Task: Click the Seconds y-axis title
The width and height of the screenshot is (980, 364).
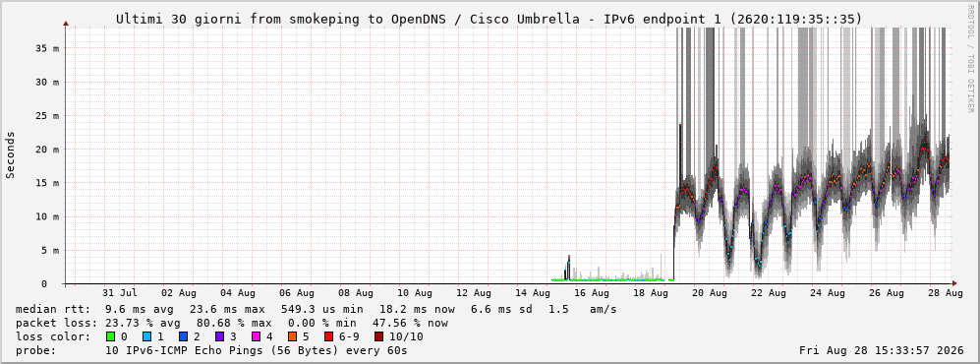Action: click(10, 155)
